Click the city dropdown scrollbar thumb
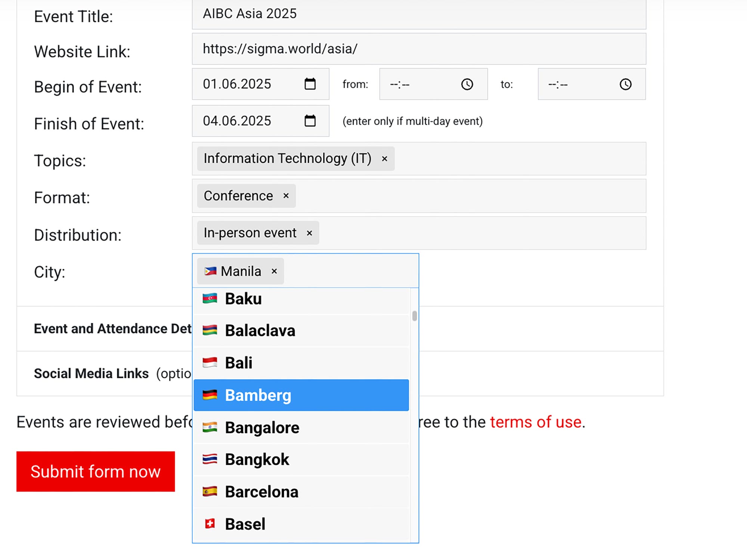 click(415, 316)
